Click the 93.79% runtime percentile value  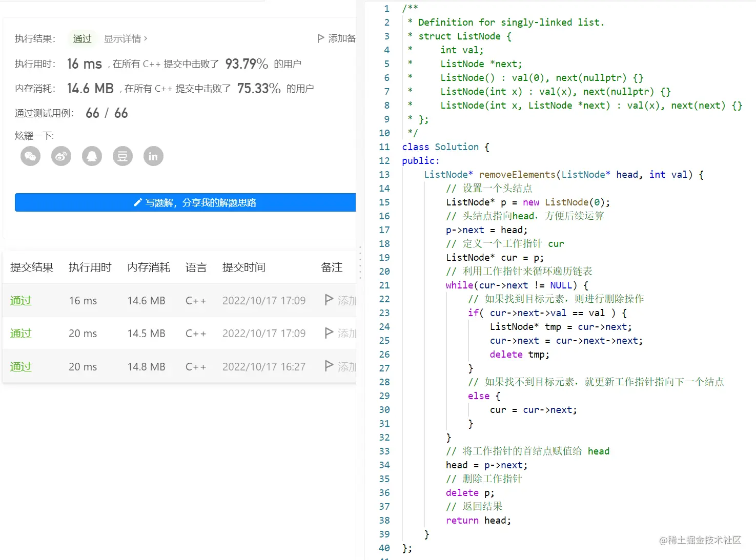[x=247, y=64]
